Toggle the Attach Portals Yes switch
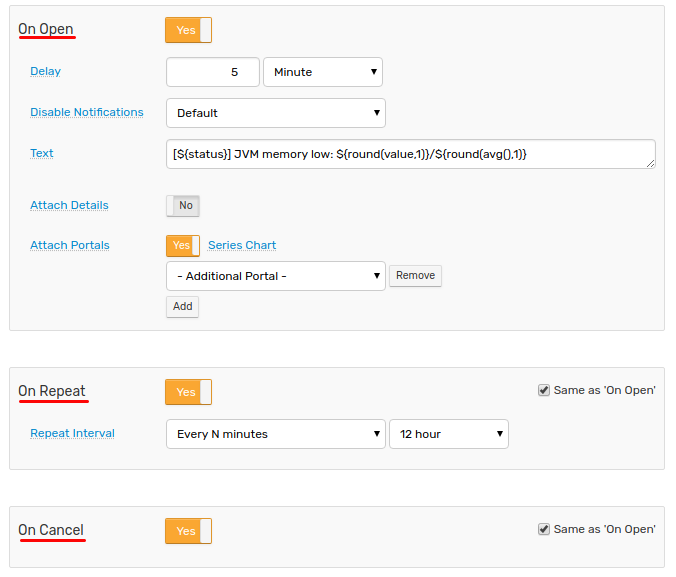676x577 pixels. [x=183, y=245]
